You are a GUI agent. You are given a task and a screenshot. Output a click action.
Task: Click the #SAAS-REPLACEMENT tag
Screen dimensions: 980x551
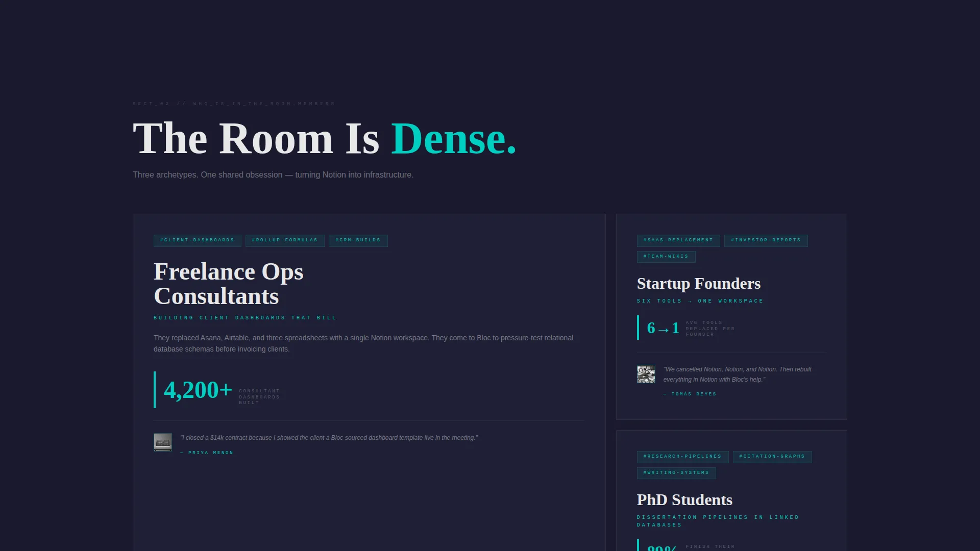coord(678,240)
